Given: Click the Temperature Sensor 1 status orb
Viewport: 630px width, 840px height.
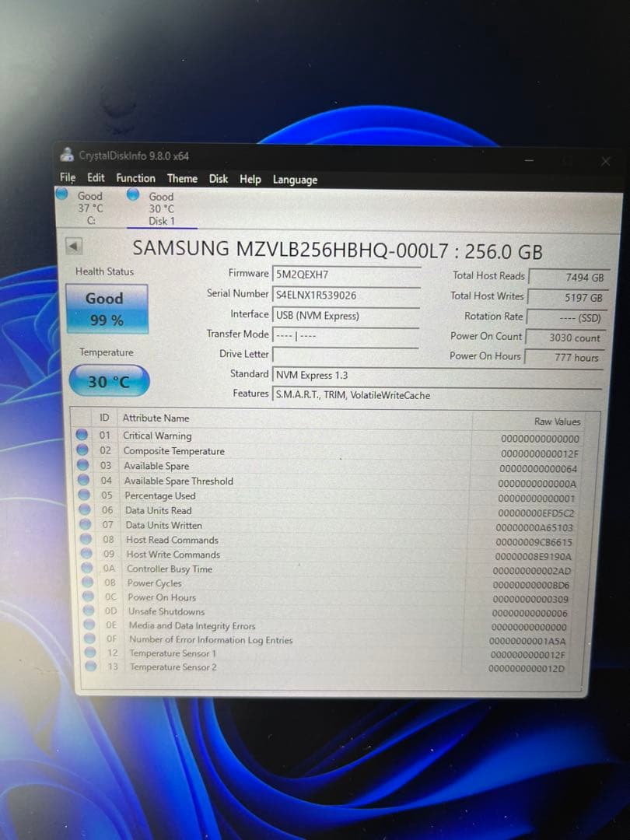Looking at the screenshot, I should pos(90,652).
